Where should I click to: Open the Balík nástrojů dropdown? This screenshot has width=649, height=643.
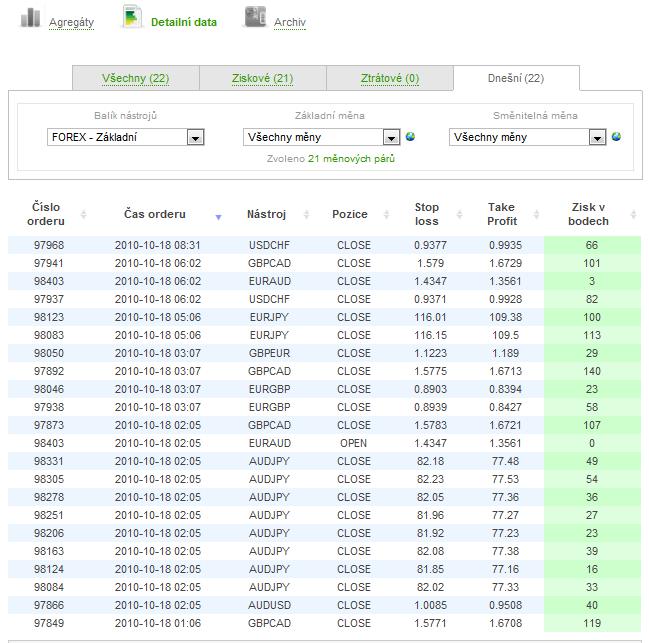(126, 137)
